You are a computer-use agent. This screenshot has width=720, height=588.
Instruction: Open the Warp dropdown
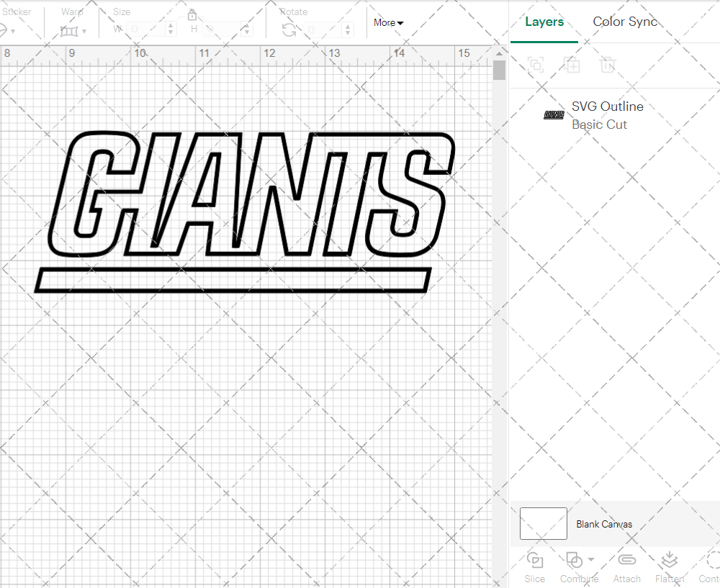pyautogui.click(x=85, y=31)
